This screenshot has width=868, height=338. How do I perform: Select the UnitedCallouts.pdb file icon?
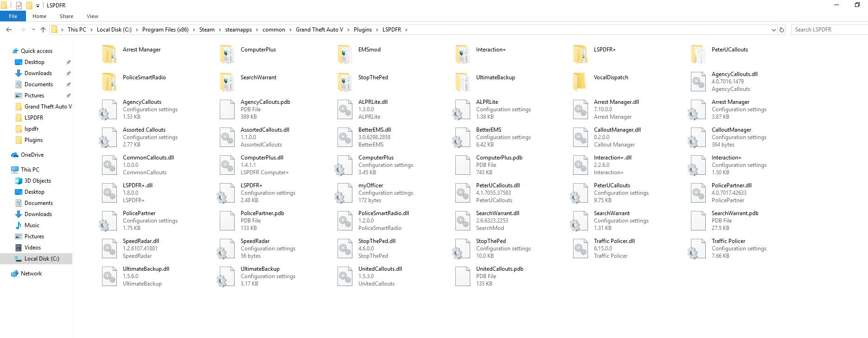point(463,276)
